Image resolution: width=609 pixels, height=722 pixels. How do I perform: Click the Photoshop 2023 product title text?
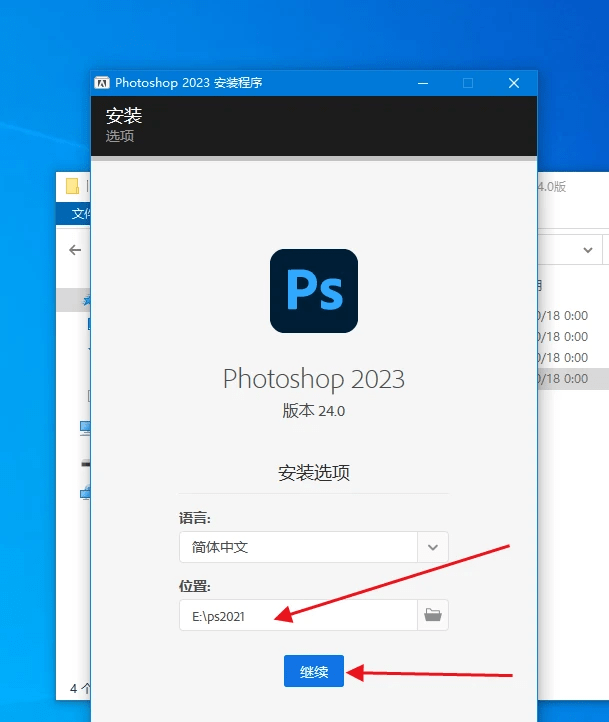pyautogui.click(x=313, y=379)
